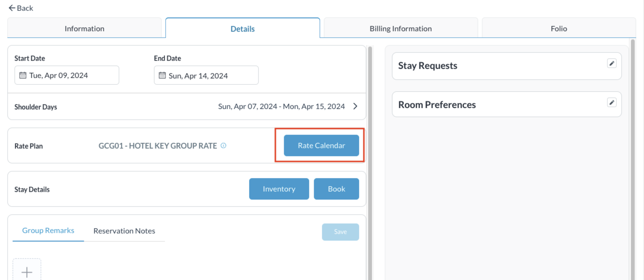Screen dimensions: 644x280
Task: Click the Start Date input field
Action: coord(67,75)
